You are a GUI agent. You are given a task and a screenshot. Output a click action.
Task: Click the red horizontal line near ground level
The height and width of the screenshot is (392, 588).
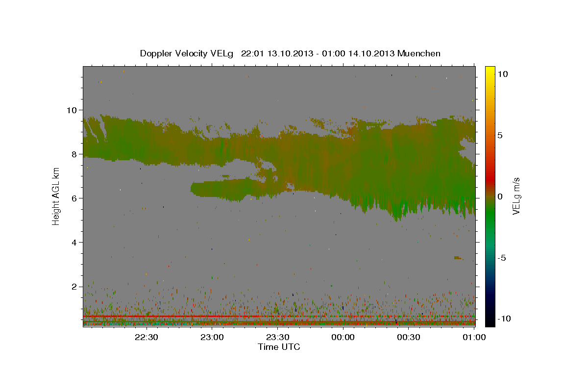pos(279,317)
